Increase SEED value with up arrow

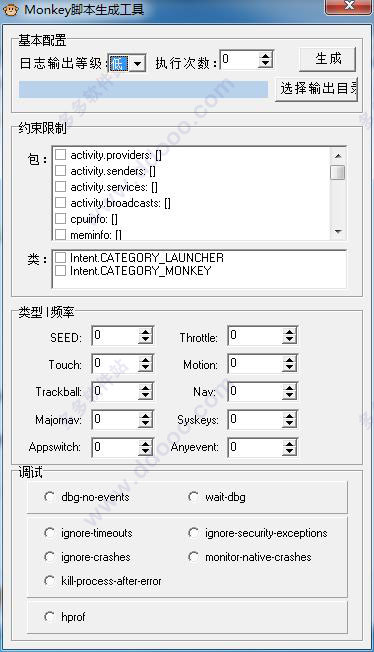coord(145,331)
